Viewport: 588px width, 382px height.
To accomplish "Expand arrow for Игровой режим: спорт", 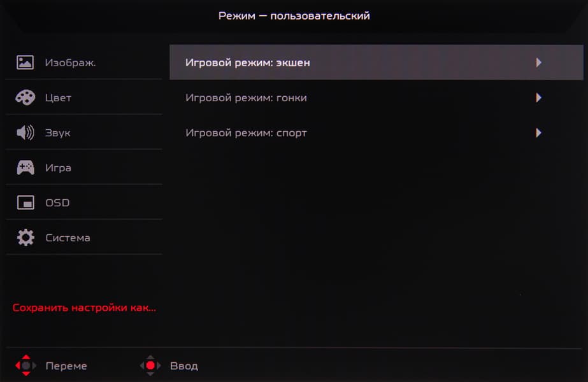I will click(538, 132).
